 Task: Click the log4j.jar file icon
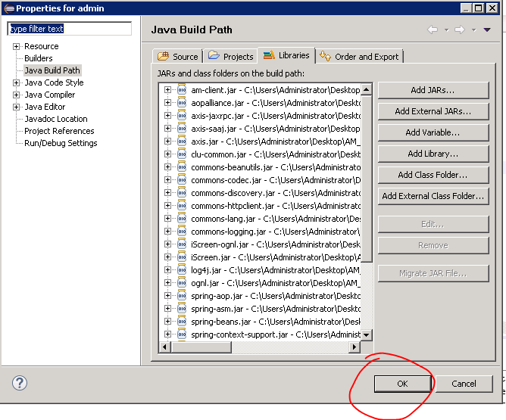[x=182, y=270]
